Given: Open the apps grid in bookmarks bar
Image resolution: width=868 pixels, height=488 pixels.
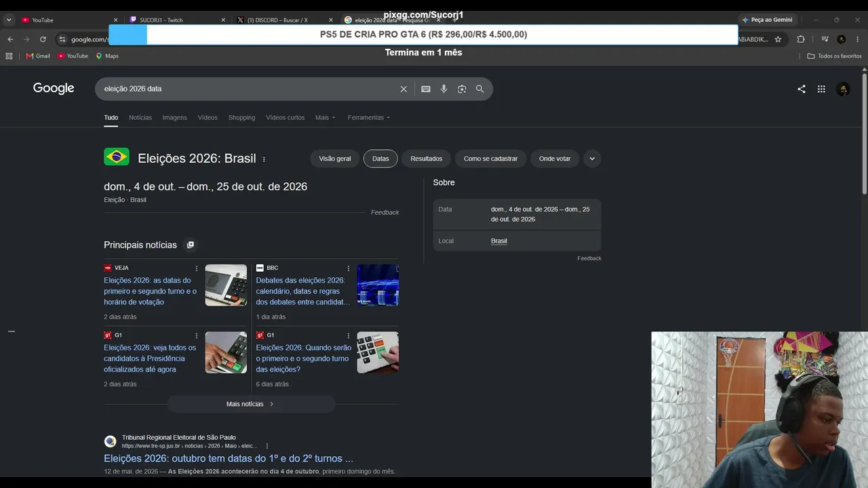Looking at the screenshot, I should point(9,56).
